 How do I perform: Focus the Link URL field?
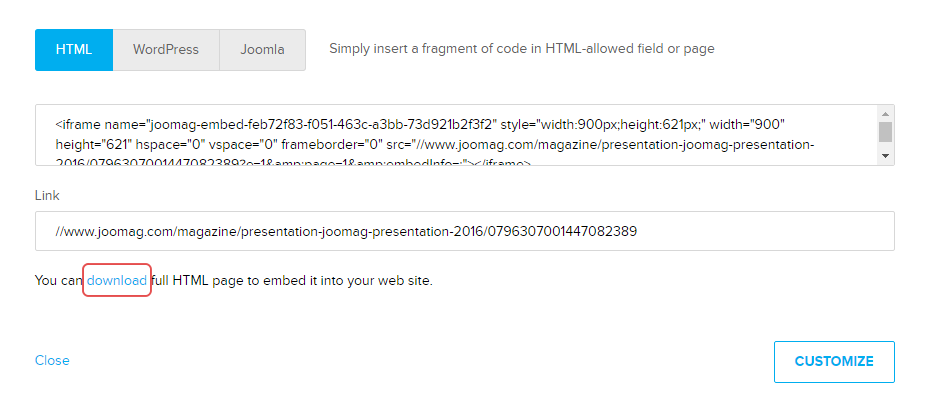point(464,231)
